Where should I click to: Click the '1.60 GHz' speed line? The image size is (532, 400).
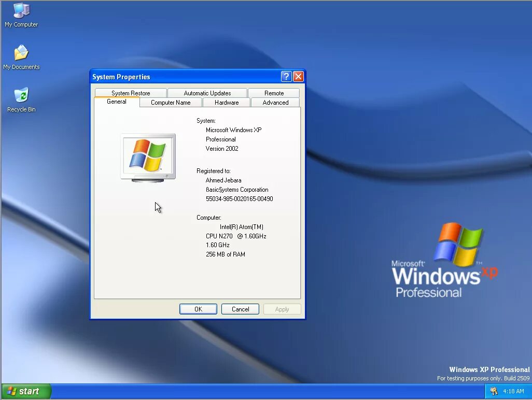pyautogui.click(x=217, y=245)
